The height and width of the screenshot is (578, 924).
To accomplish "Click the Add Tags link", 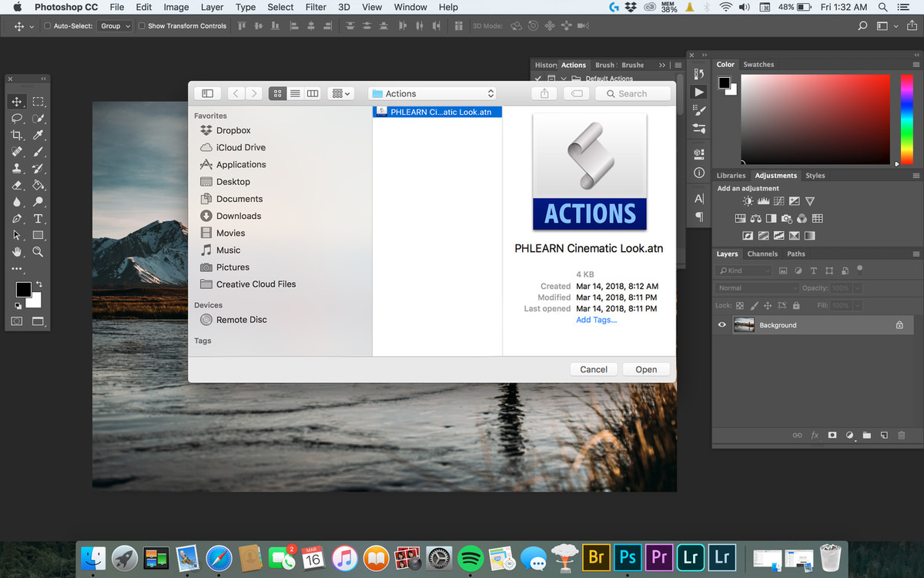I will click(x=597, y=320).
